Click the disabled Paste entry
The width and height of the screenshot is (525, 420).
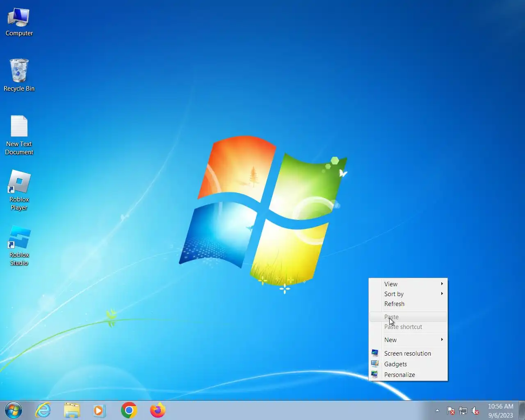[408, 317]
